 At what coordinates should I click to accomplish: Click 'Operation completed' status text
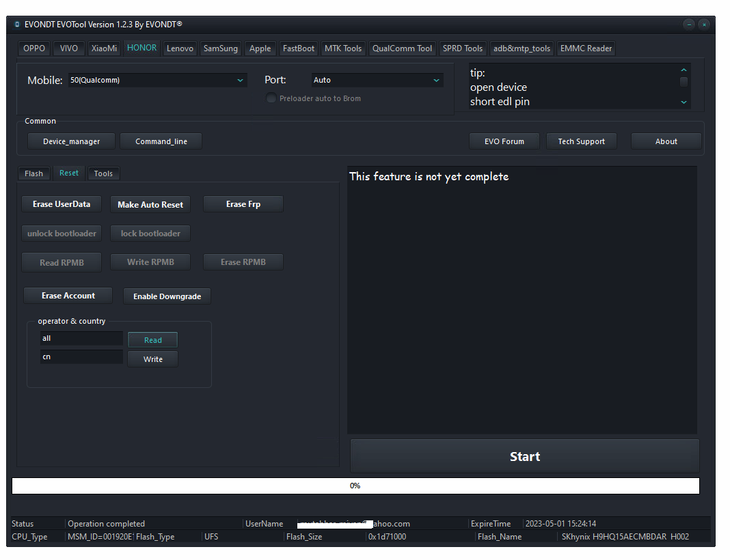click(106, 524)
